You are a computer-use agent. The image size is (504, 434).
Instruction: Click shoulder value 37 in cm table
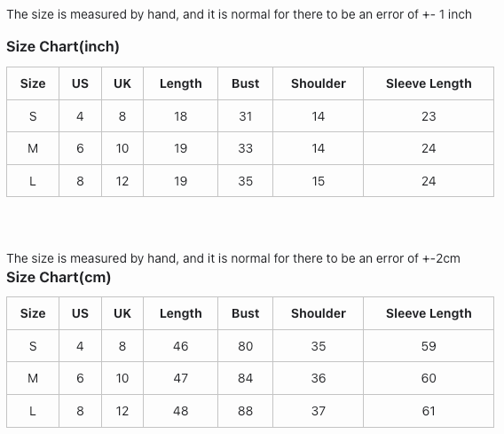click(319, 411)
